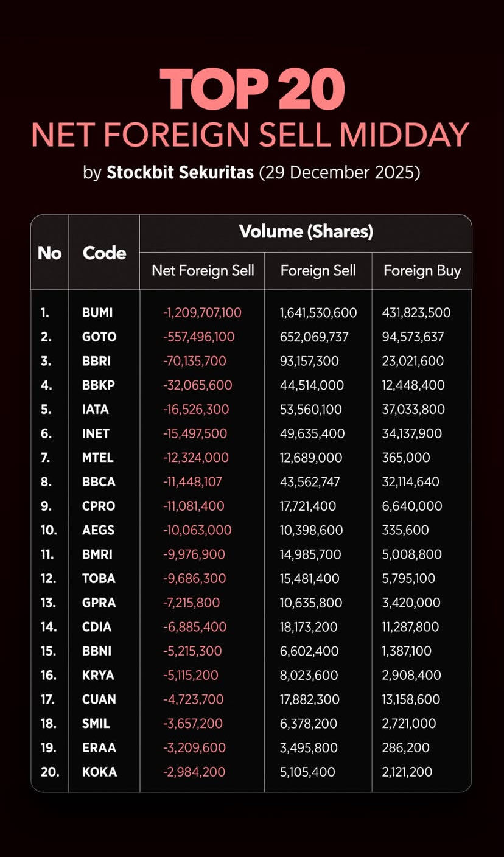Click the "TOP 20" title
Image resolution: width=504 pixels, height=857 pixels.
(252, 89)
